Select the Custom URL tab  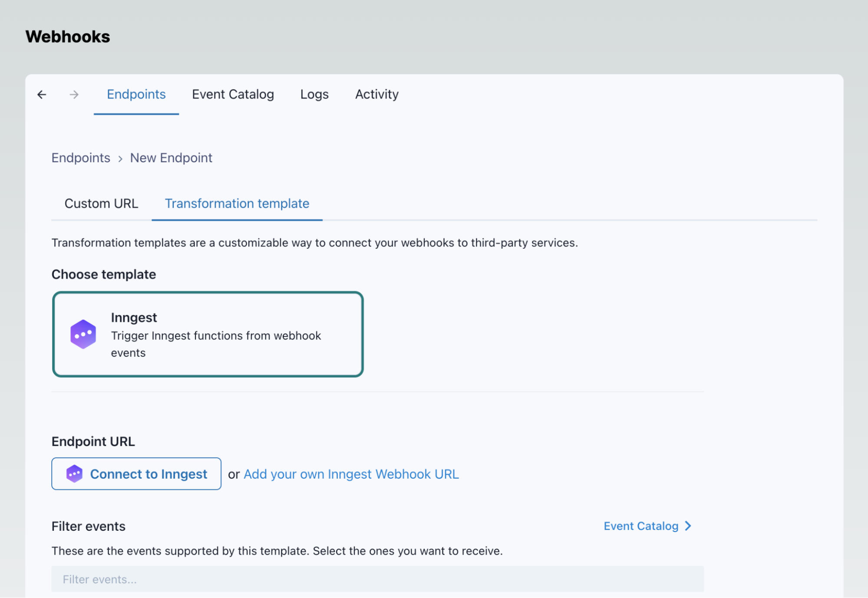click(x=101, y=203)
